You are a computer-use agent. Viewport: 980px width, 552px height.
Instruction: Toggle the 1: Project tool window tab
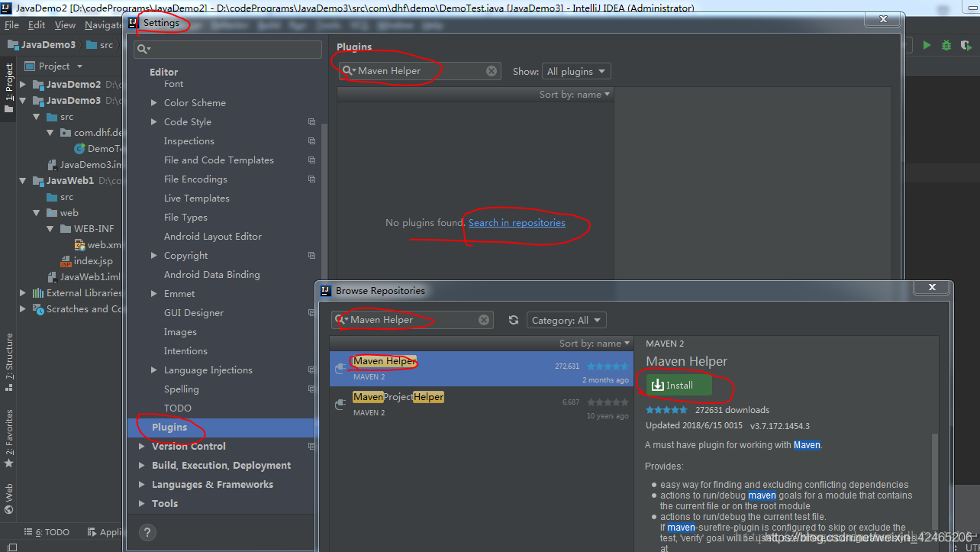(x=9, y=88)
